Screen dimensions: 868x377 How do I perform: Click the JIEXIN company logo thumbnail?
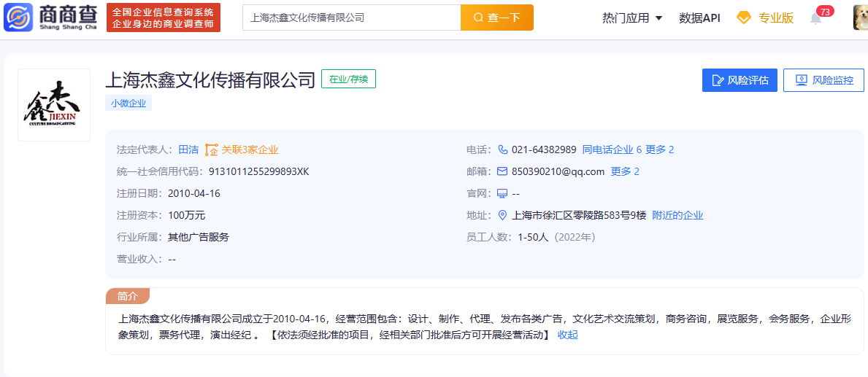click(x=54, y=105)
